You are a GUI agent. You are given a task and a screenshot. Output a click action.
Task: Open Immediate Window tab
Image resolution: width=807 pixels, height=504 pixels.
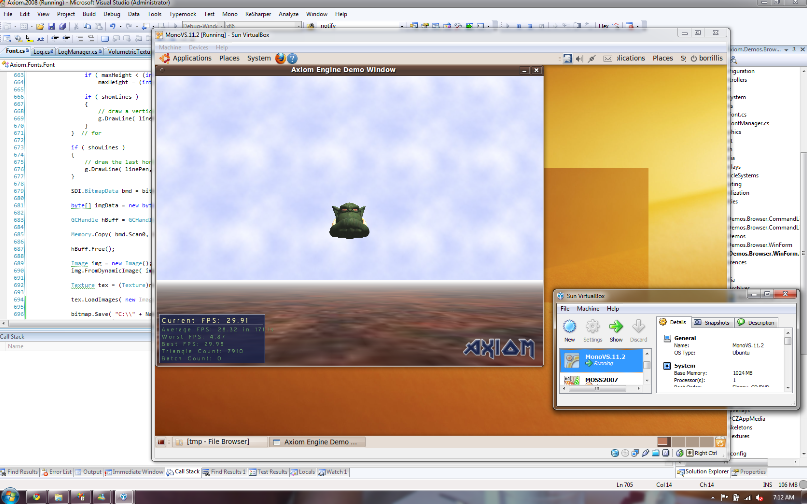[x=134, y=472]
